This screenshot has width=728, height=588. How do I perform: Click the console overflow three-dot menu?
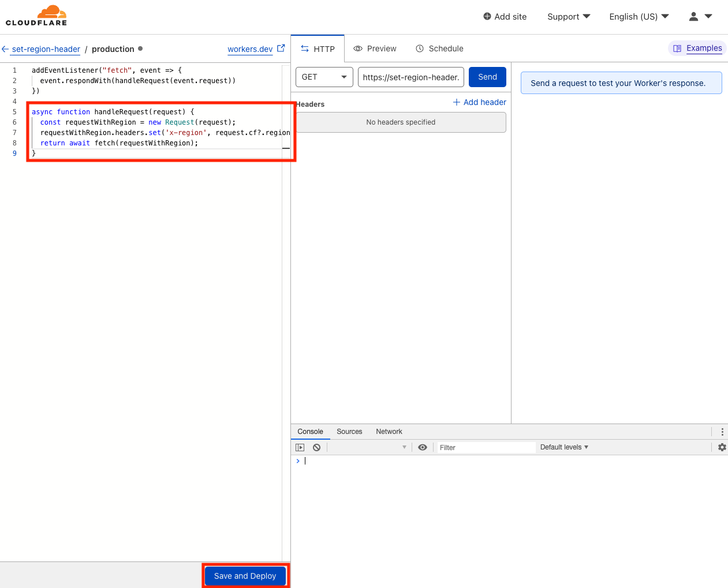[722, 431]
